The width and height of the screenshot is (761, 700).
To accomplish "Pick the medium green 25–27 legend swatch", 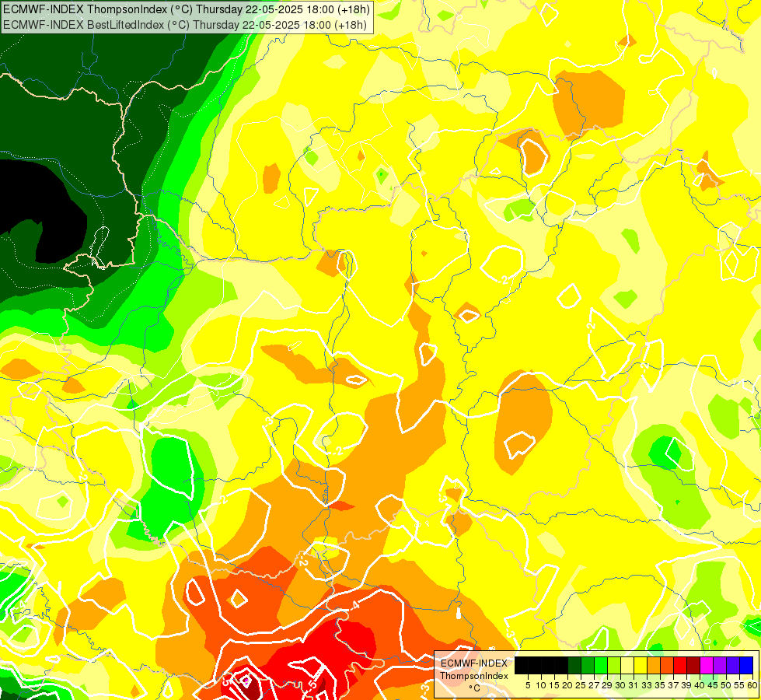I will (x=588, y=666).
